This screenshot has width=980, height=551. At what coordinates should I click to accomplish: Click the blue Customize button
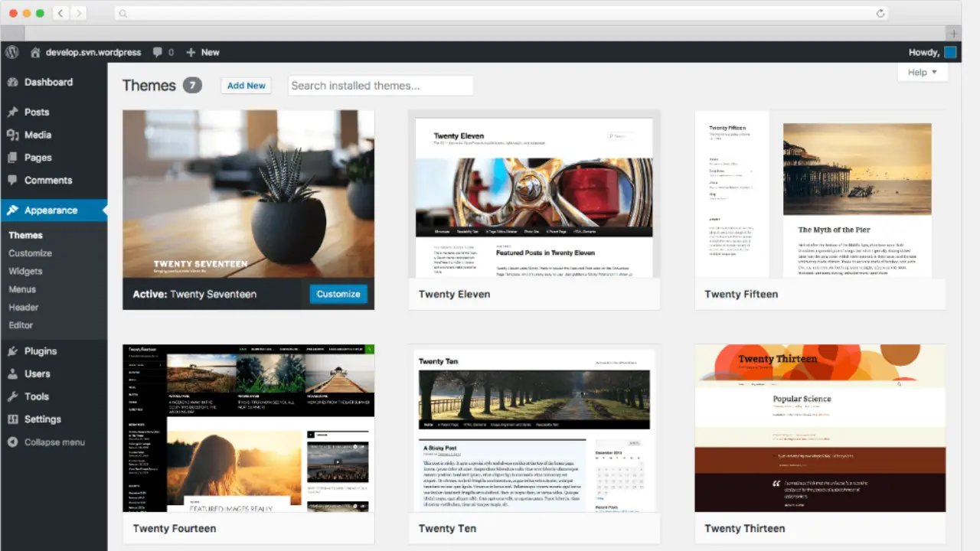[x=338, y=294]
